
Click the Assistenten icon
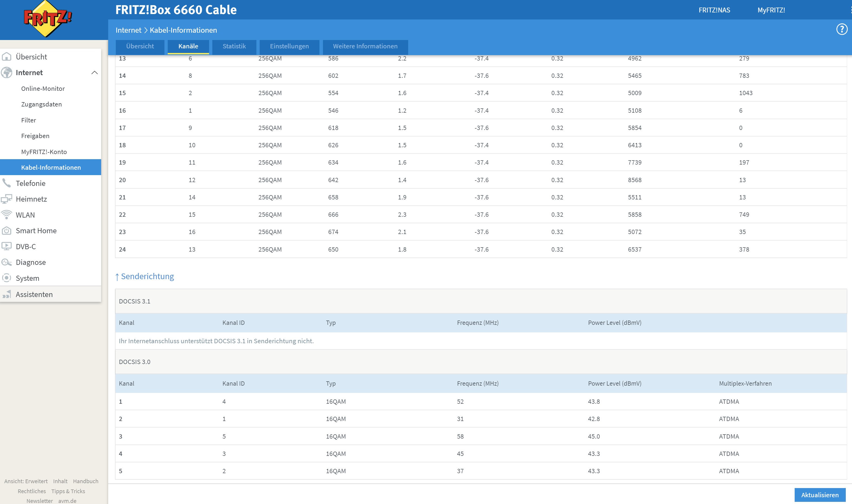point(6,294)
